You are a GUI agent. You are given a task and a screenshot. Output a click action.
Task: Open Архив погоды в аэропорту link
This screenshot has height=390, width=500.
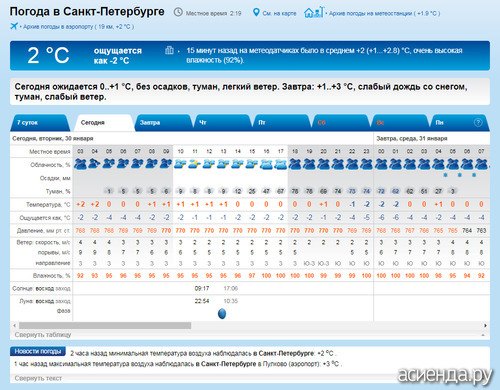(x=78, y=27)
